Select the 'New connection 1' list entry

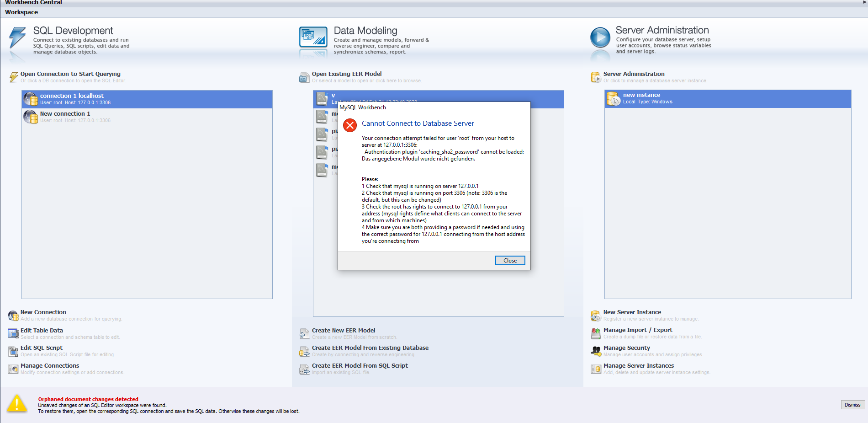tap(147, 117)
